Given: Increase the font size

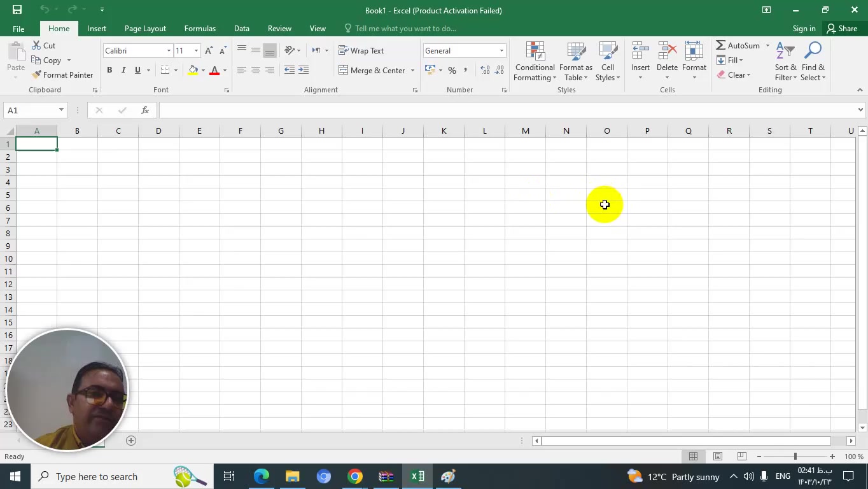Looking at the screenshot, I should [209, 51].
